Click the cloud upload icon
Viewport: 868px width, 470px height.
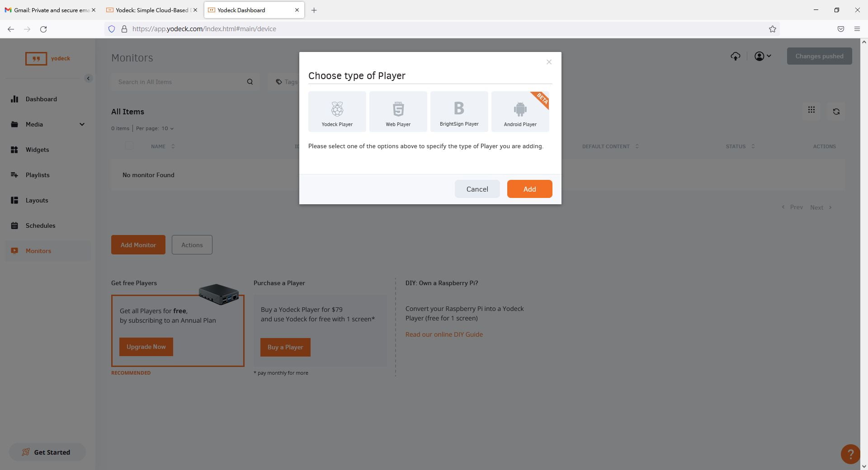pos(735,56)
